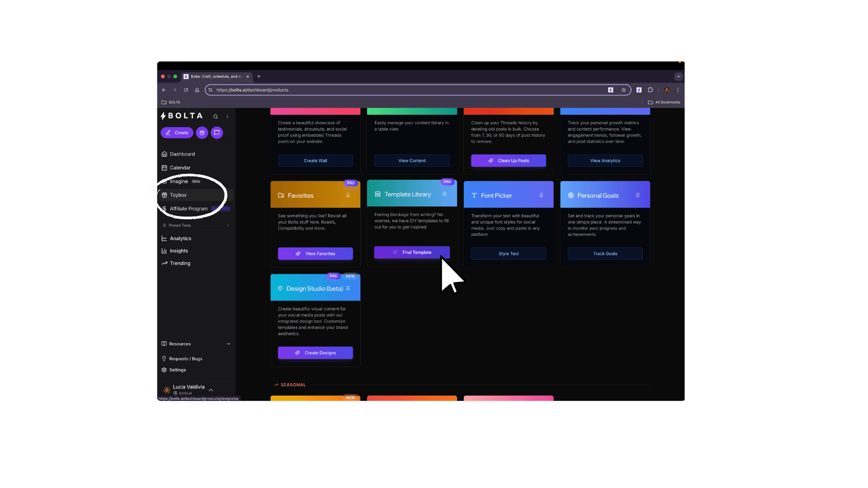Click the Pinned Tools label
Screen dimensions: 868x488
180,225
